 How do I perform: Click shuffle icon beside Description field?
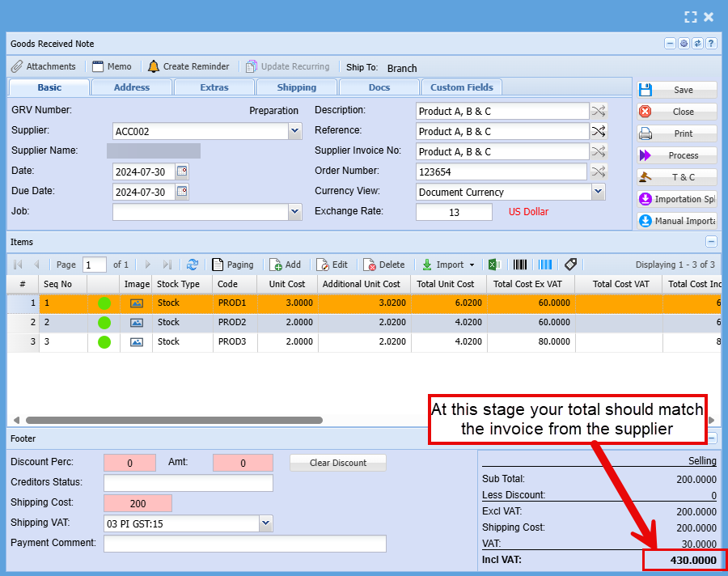click(599, 111)
